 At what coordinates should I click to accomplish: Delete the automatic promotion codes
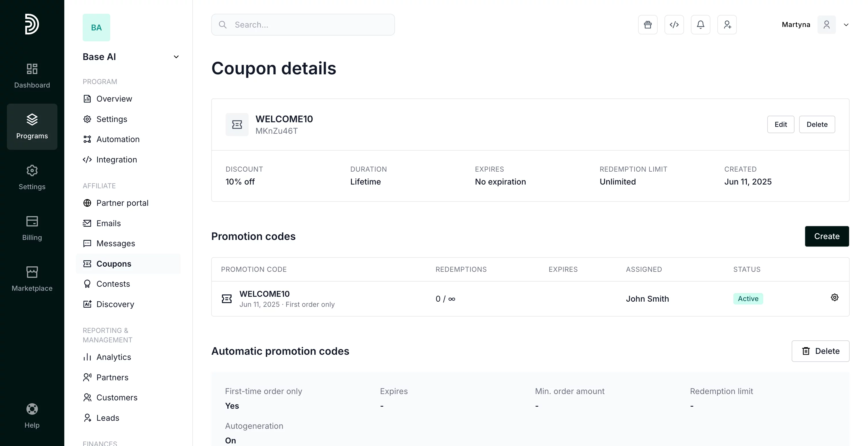click(x=820, y=351)
